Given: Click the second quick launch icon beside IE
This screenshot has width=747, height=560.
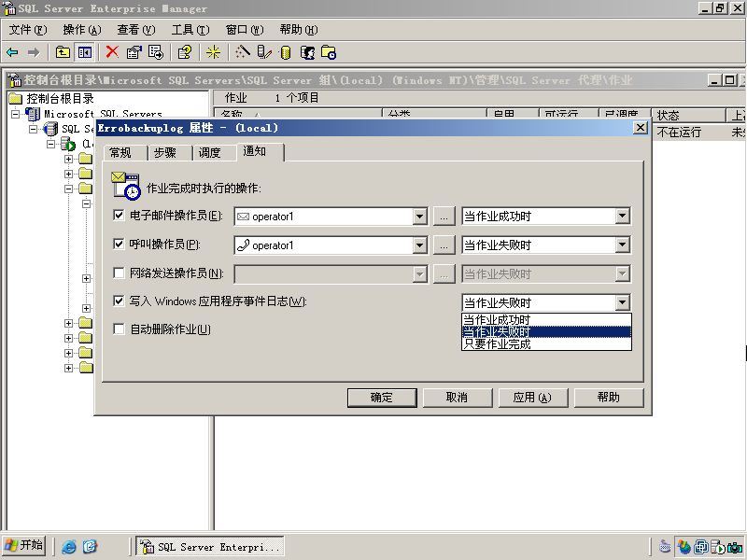Looking at the screenshot, I should pyautogui.click(x=90, y=547).
